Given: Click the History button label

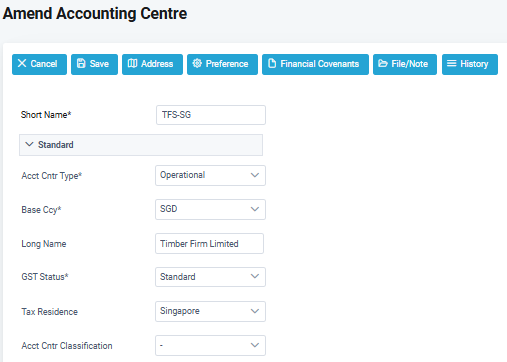Looking at the screenshot, I should pos(474,64).
